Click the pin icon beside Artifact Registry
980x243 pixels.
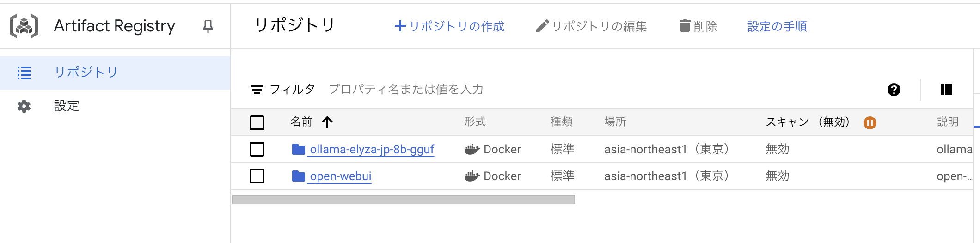208,26
